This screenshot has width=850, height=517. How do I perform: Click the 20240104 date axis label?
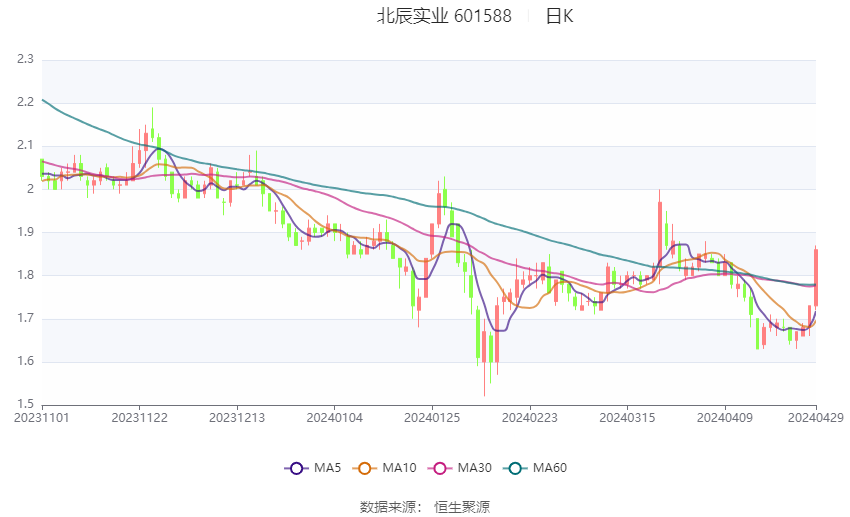[334, 417]
